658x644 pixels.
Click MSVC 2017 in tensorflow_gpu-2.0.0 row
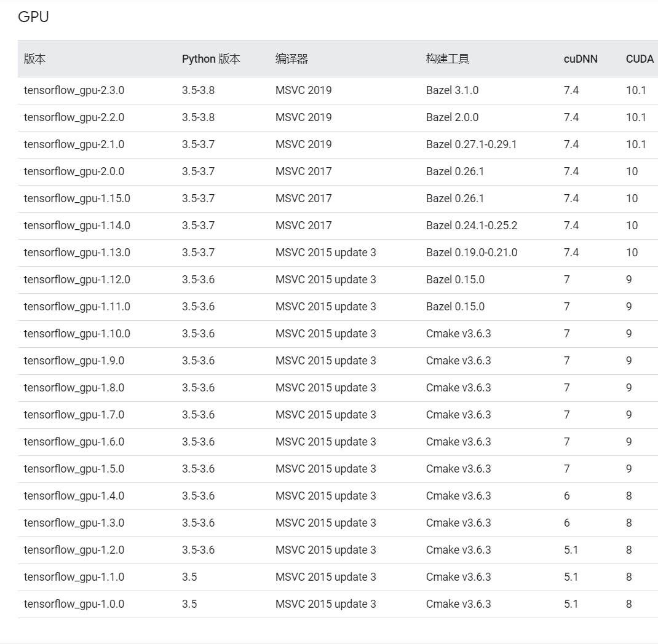[303, 171]
